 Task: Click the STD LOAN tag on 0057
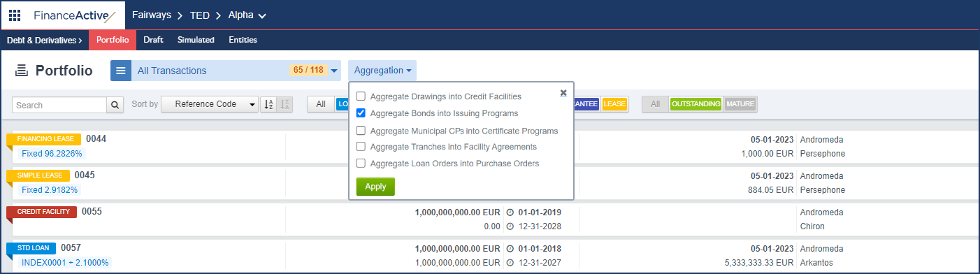click(31, 248)
